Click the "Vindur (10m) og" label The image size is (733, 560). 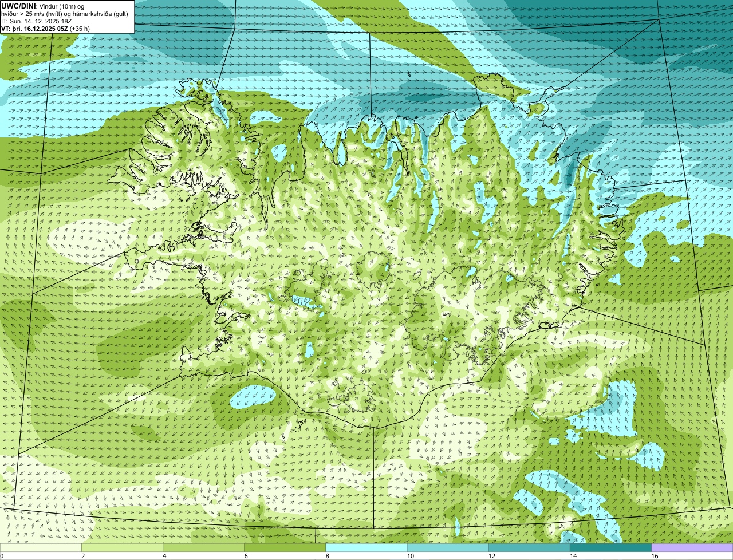coord(62,6)
